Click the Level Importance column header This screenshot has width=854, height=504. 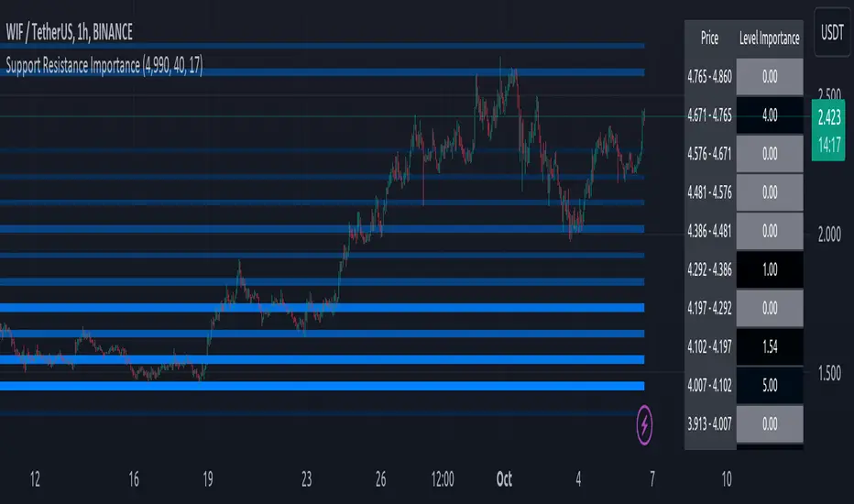click(x=769, y=38)
